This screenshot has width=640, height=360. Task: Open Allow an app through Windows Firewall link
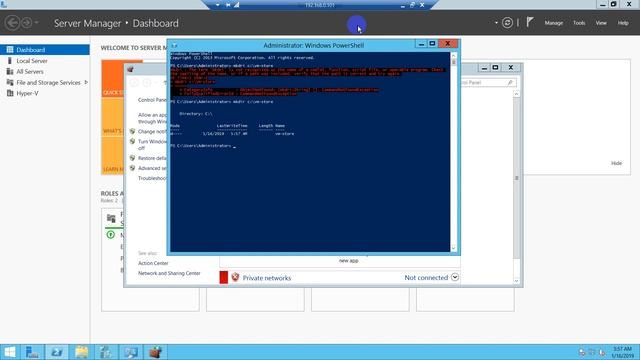(152, 118)
